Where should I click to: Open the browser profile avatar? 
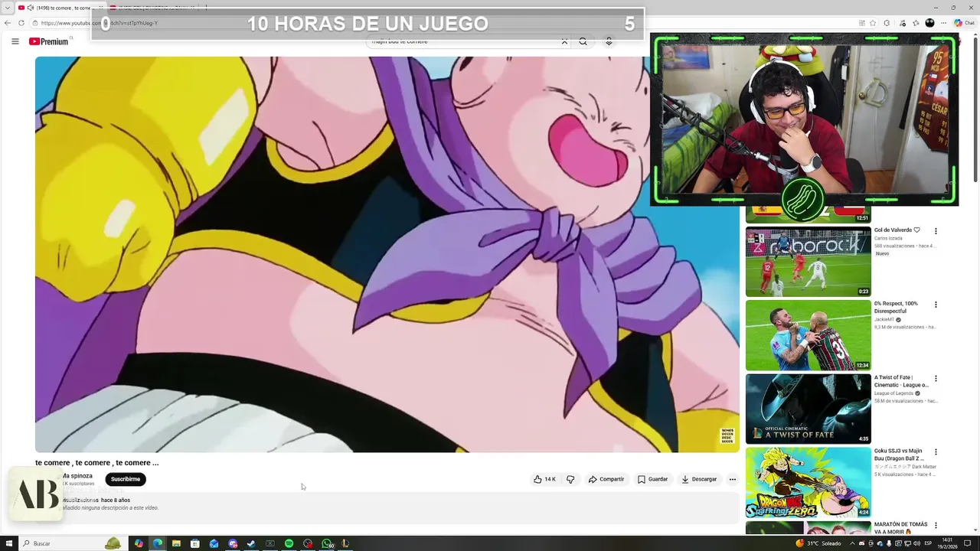(930, 23)
